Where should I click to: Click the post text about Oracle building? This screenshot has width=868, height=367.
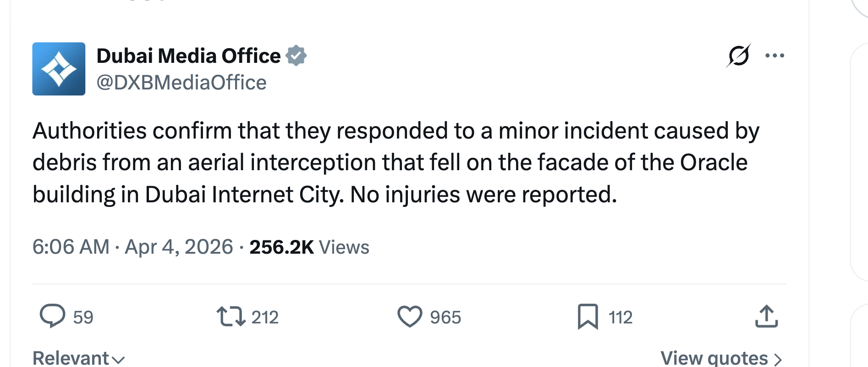[x=394, y=162]
